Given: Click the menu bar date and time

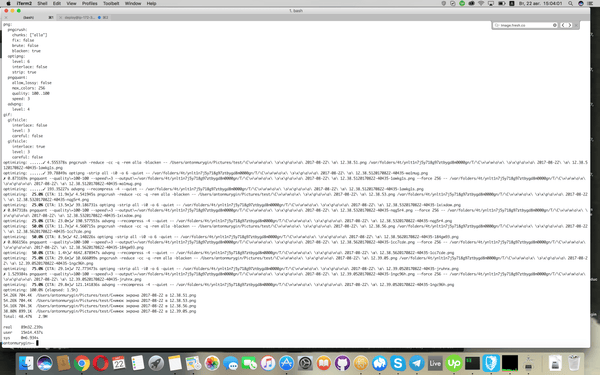Looking at the screenshot, I should [x=540, y=3].
